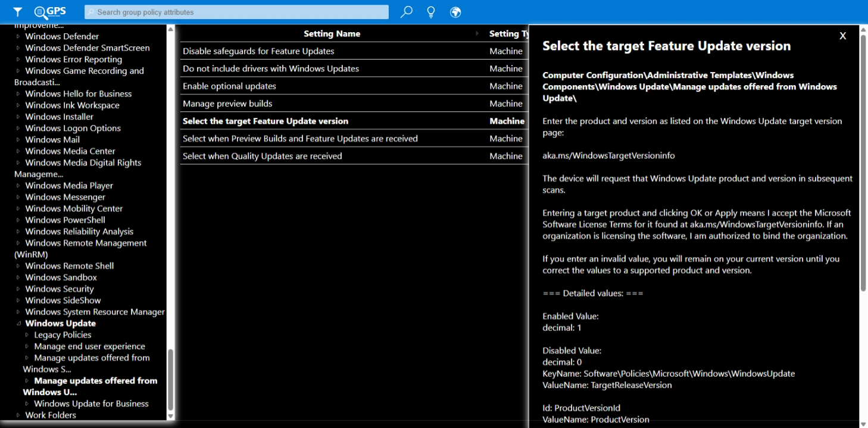868x428 pixels.
Task: Sort by Setting Name column header
Action: 332,34
